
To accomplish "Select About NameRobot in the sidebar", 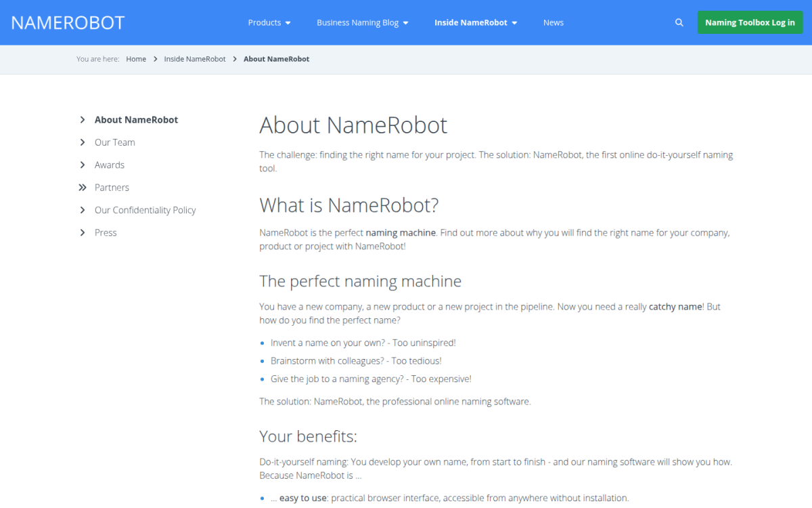I will (136, 120).
